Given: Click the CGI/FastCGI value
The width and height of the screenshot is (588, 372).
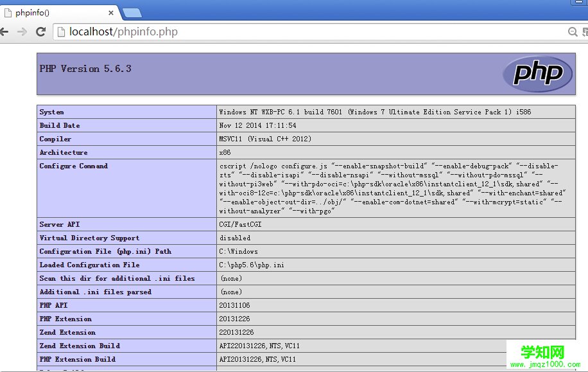Looking at the screenshot, I should tap(240, 224).
